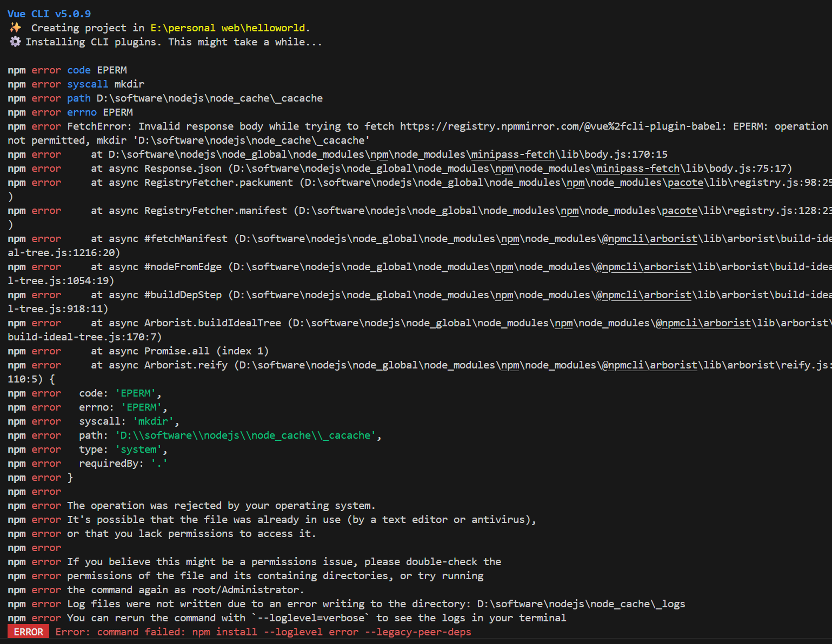832x644 pixels.
Task: Click the code: 'EPERM' property line
Action: (85, 393)
